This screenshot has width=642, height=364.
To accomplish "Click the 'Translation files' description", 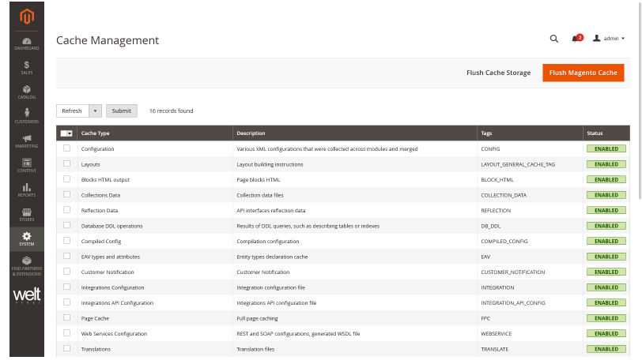I will click(x=255, y=349).
